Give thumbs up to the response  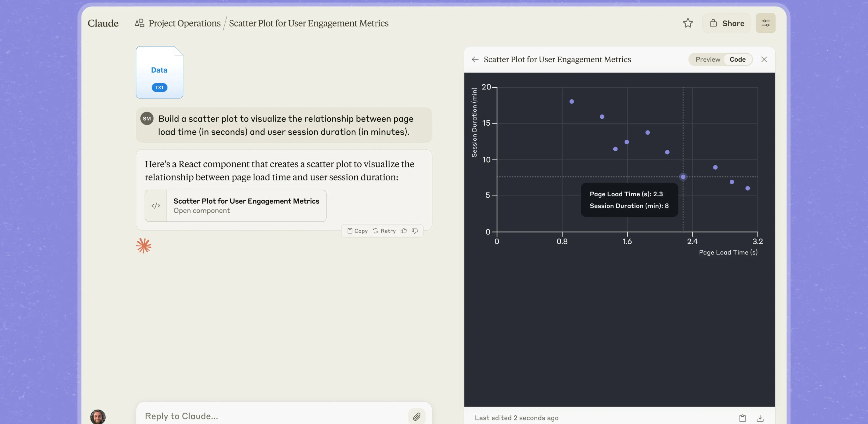click(404, 231)
